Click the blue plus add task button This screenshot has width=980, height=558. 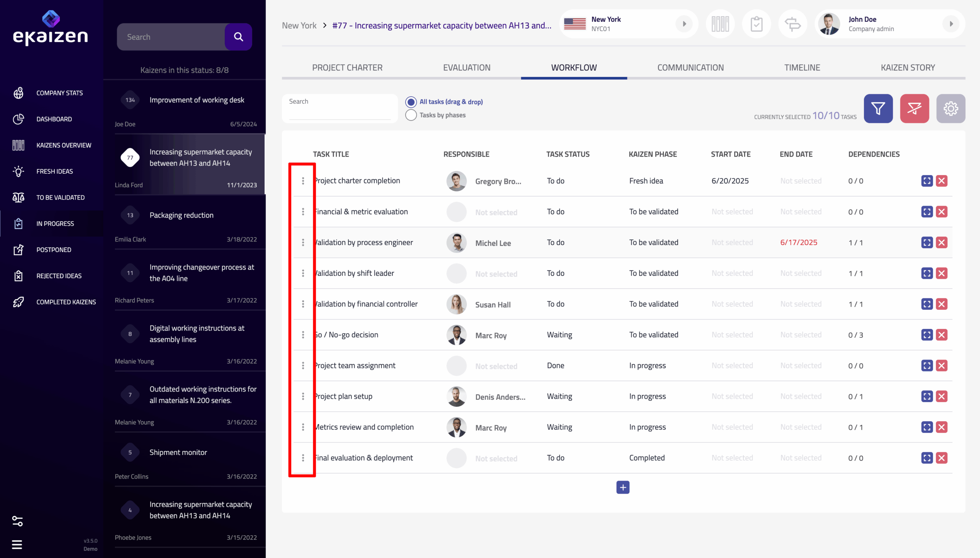click(x=623, y=487)
